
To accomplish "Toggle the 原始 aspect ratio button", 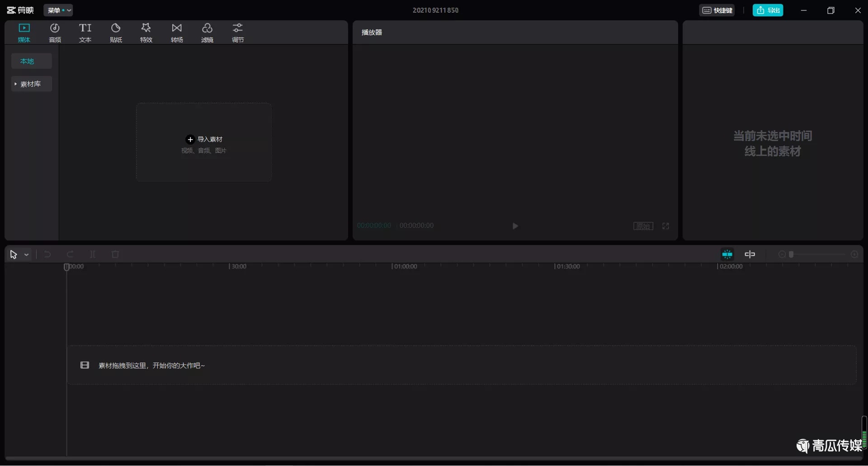I will [x=643, y=226].
